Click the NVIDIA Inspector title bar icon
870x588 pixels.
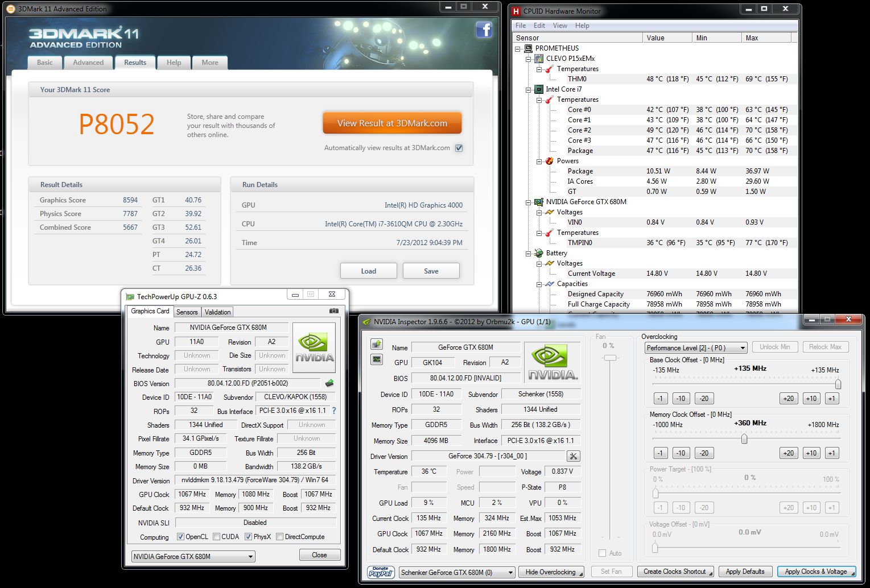(x=367, y=322)
